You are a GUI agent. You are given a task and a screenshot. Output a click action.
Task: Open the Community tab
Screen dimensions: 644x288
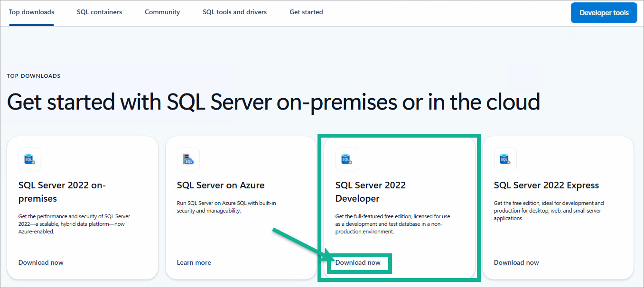162,12
